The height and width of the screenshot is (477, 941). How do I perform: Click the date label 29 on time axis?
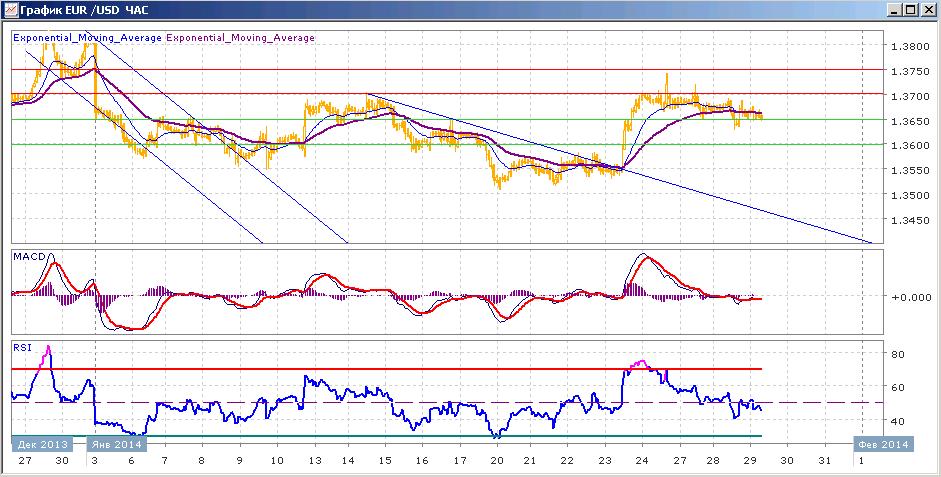pos(750,460)
